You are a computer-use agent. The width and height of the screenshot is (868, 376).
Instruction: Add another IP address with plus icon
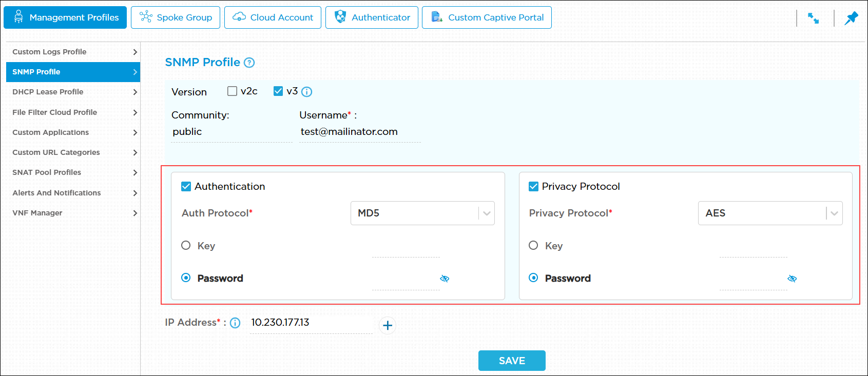click(x=388, y=325)
